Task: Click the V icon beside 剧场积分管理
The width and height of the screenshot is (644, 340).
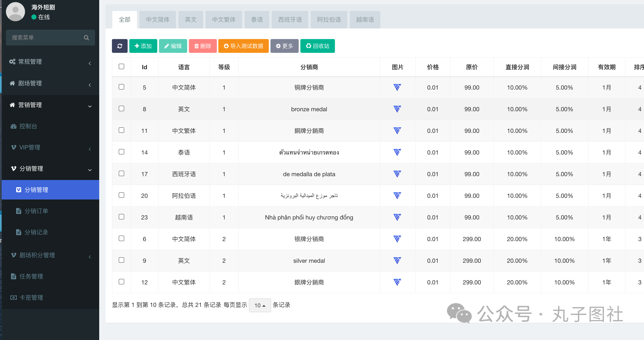Action: (x=14, y=255)
